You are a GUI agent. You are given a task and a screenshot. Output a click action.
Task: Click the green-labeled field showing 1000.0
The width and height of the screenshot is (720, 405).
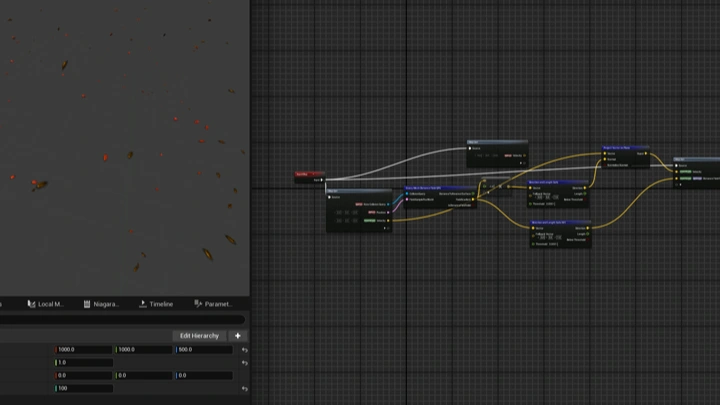tap(143, 350)
